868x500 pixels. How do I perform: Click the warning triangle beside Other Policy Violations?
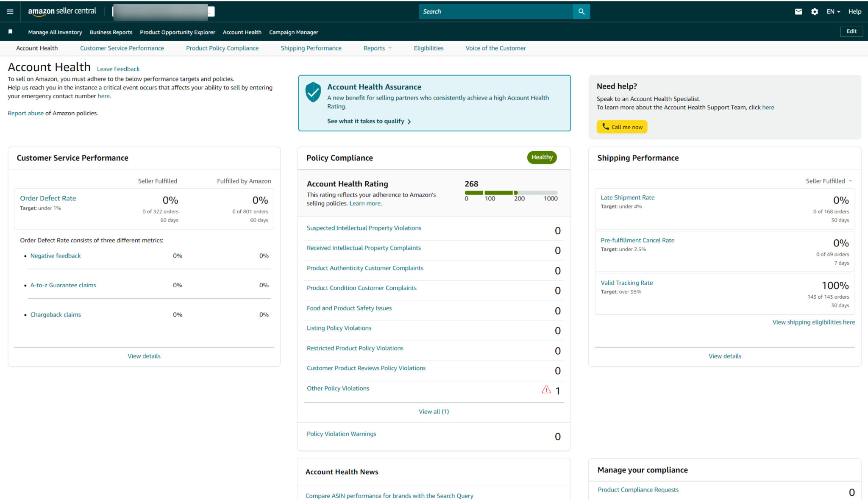click(x=546, y=389)
